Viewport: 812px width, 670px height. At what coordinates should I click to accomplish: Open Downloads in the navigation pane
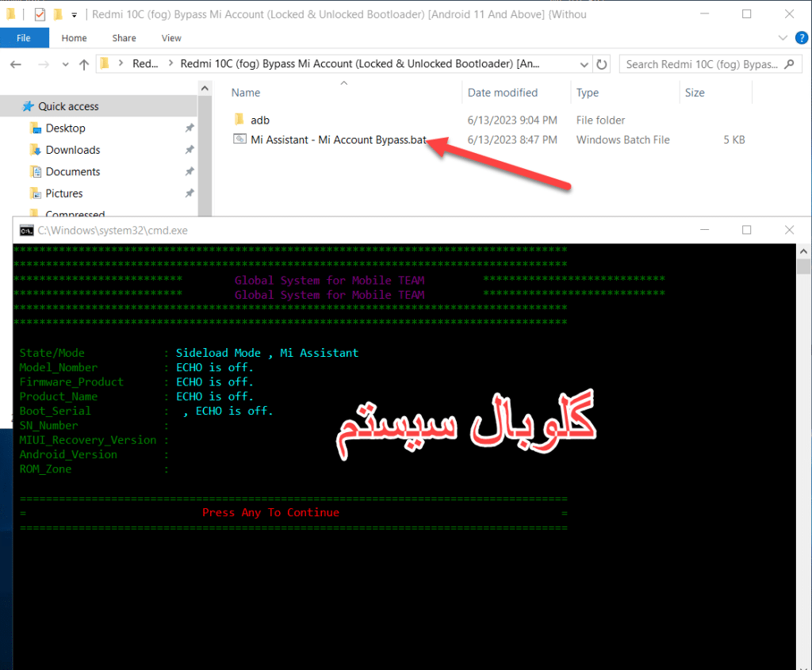click(x=72, y=150)
